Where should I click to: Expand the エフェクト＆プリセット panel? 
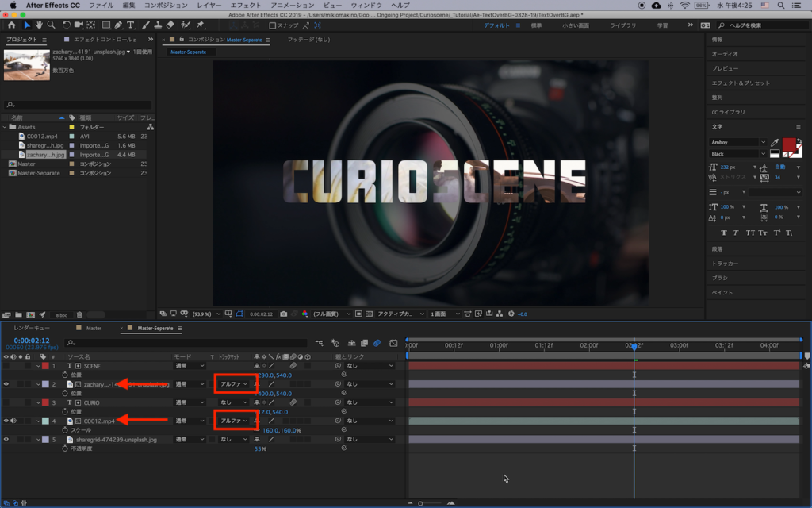[x=741, y=83]
